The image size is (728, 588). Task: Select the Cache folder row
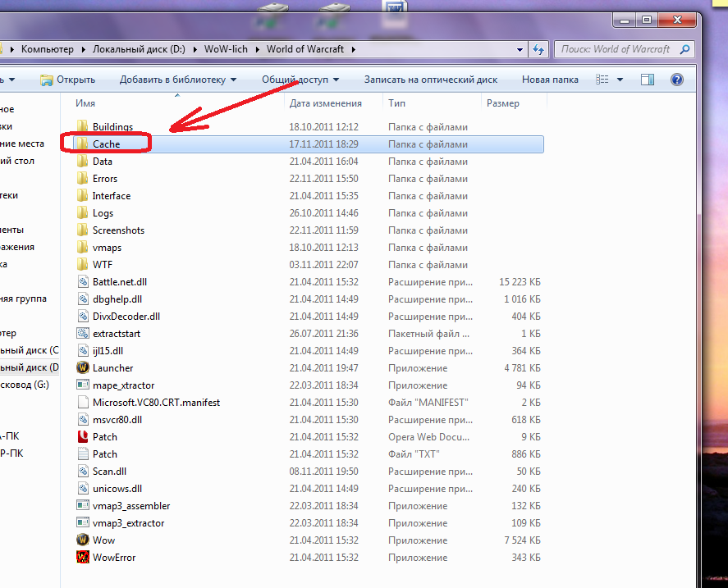[x=308, y=144]
